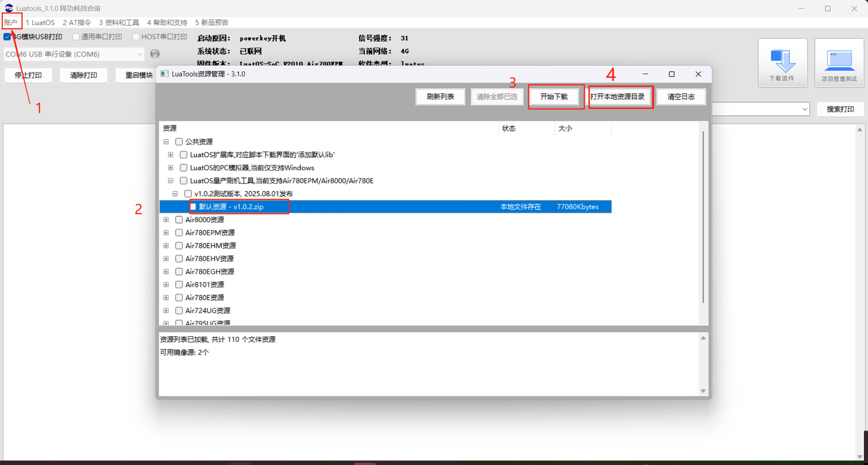Image resolution: width=868 pixels, height=465 pixels.
Task: Check the Air724UG资源 checkbox
Action: click(x=179, y=310)
